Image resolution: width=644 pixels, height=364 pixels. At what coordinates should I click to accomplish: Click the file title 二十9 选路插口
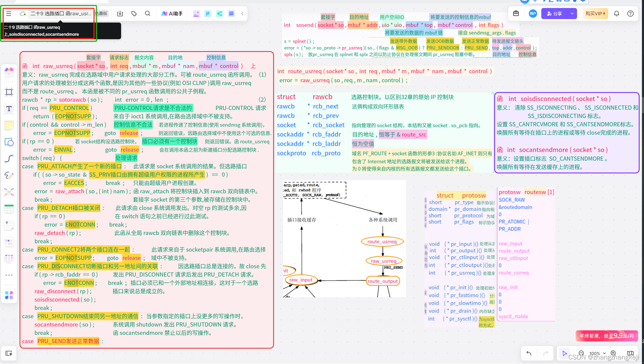tap(61, 14)
